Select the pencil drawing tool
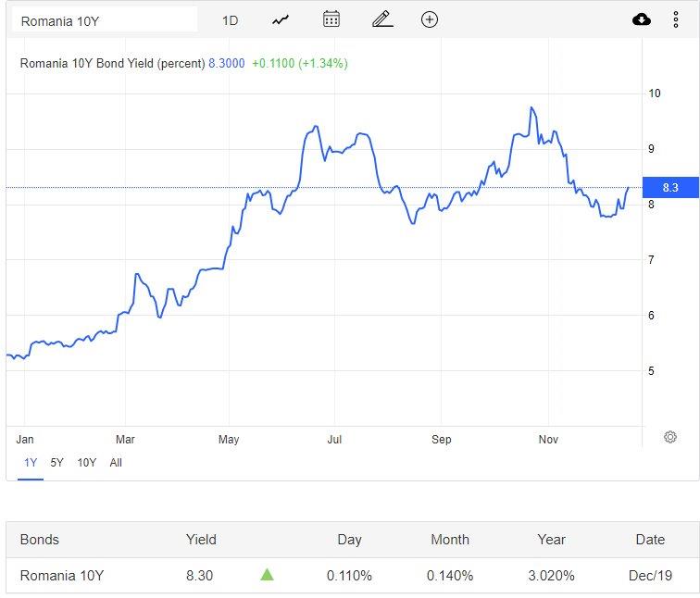 (382, 19)
